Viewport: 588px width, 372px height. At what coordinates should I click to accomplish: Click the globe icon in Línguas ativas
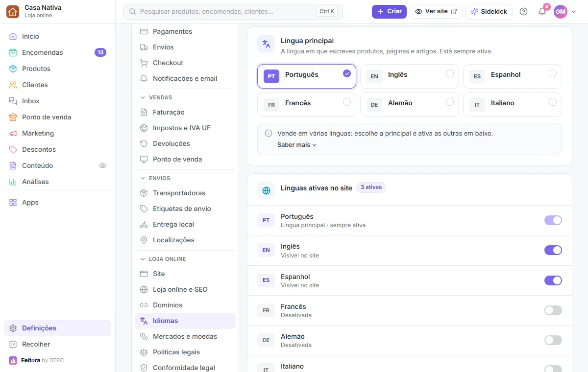point(266,190)
